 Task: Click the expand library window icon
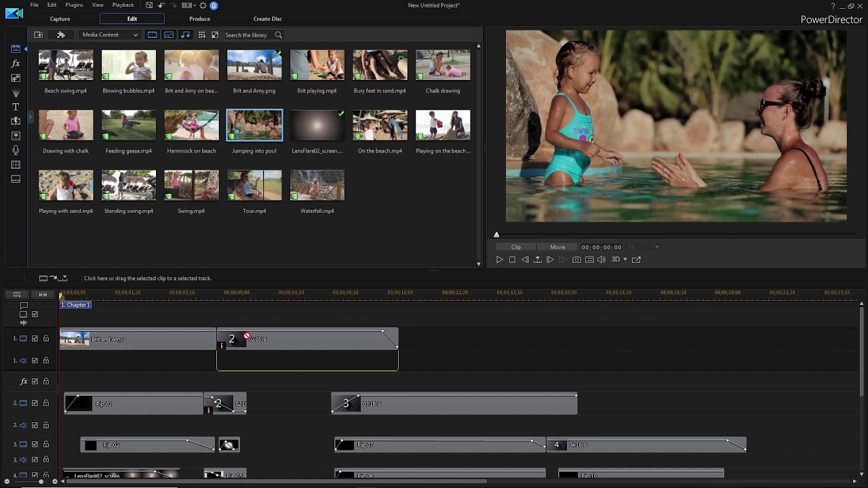coord(215,35)
